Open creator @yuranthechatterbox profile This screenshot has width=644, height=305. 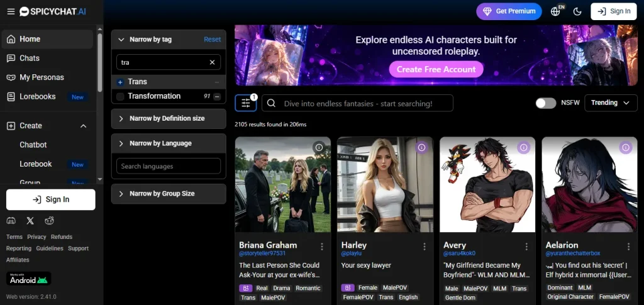573,253
